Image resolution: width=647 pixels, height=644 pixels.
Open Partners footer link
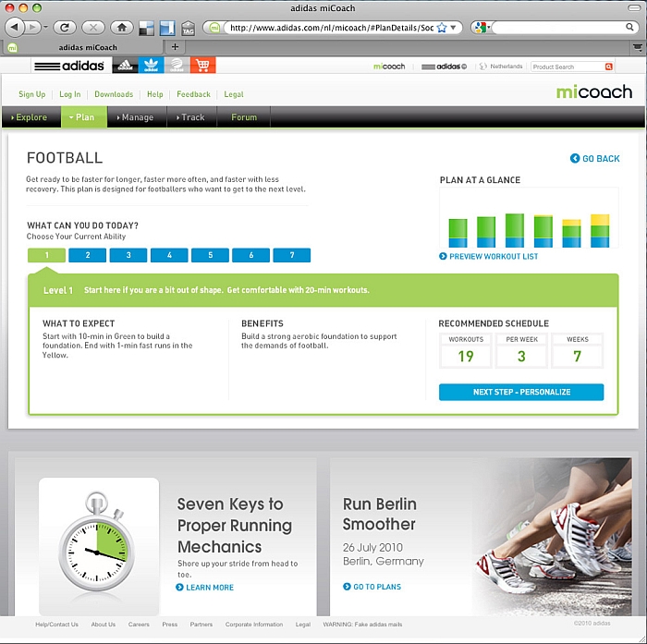[x=201, y=625]
